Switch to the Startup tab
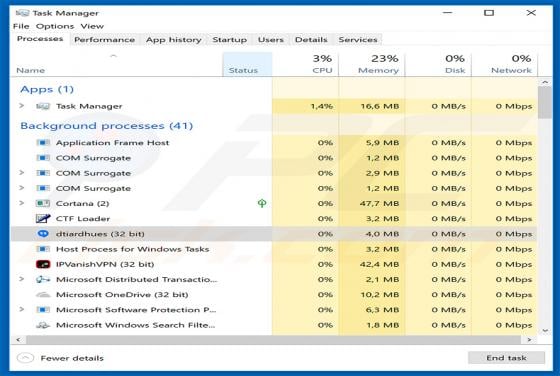The image size is (560, 376). pos(230,40)
